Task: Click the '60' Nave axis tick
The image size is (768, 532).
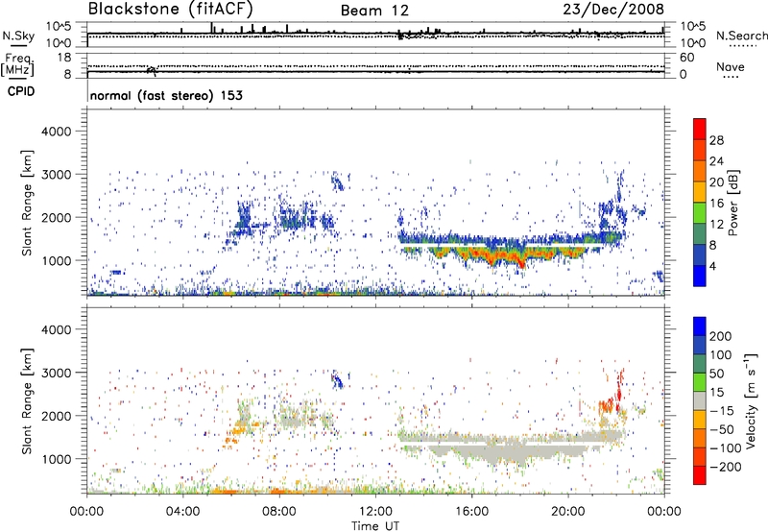Action: point(686,58)
